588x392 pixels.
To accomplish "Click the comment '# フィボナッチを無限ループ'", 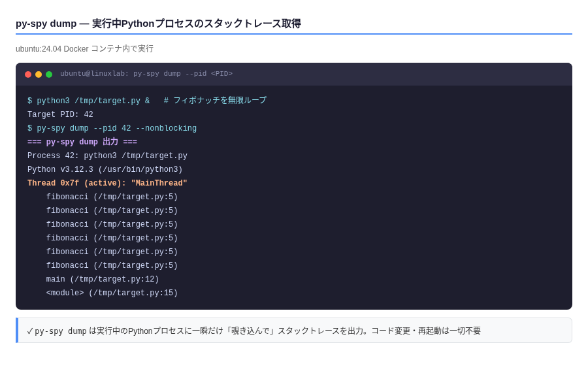I will coord(215,101).
